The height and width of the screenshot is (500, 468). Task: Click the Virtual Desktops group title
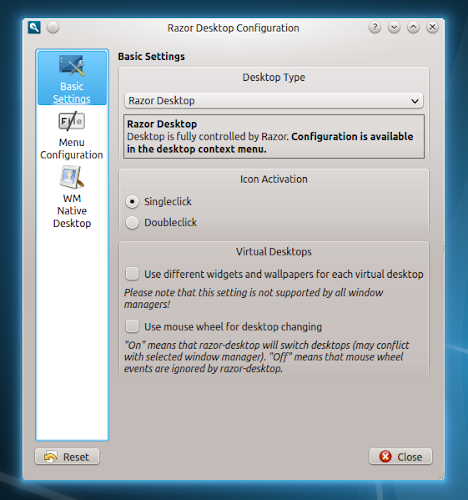[274, 252]
